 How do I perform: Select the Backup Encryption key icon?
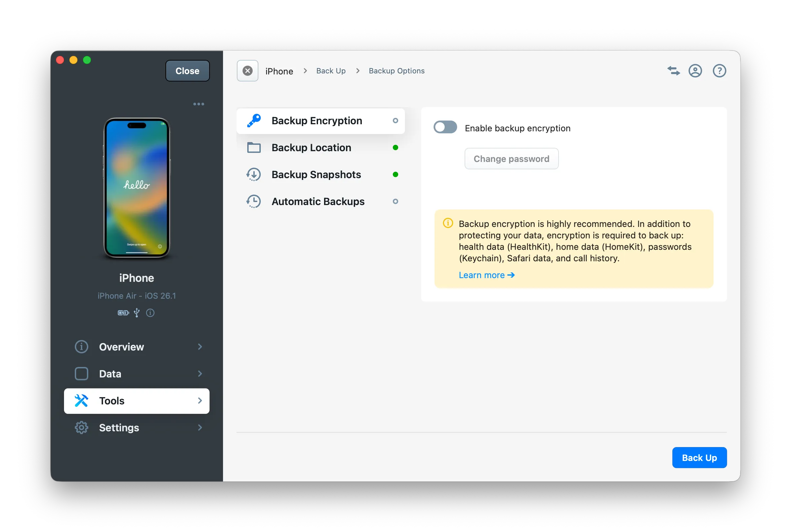point(253,121)
